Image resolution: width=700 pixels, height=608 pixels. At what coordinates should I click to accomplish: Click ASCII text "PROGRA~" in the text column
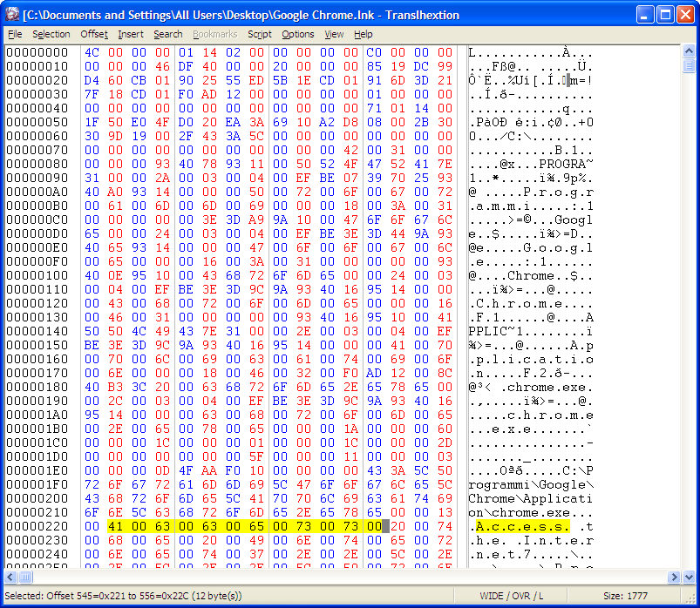point(566,164)
